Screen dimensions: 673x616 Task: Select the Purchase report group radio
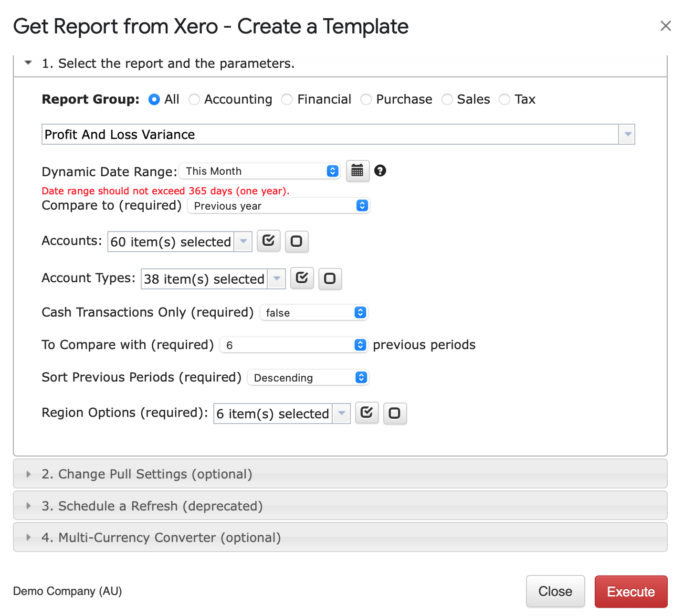coord(366,99)
